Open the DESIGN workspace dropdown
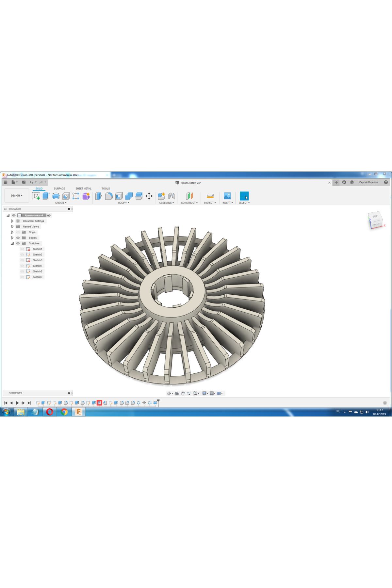 pyautogui.click(x=17, y=196)
